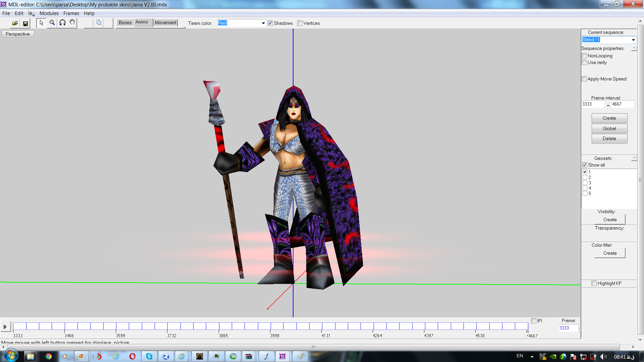
Task: Collapse the Sequence properties section
Action: [634, 48]
